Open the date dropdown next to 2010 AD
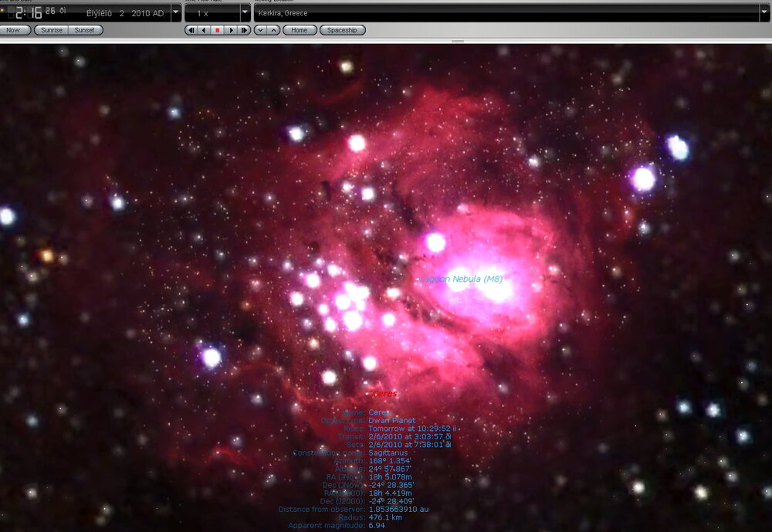Screen dimensions: 772x532 (x=174, y=11)
